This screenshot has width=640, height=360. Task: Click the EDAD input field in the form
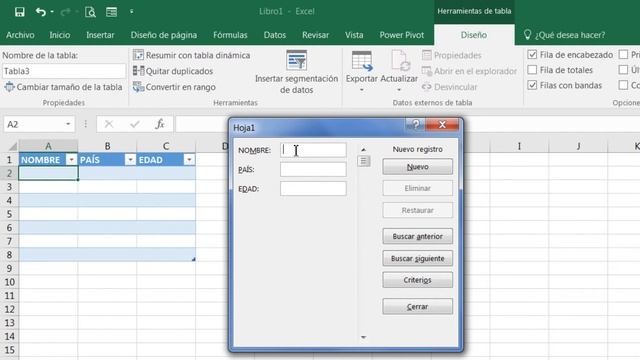pos(313,189)
